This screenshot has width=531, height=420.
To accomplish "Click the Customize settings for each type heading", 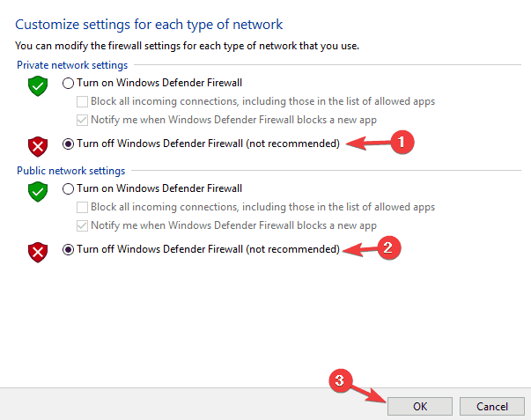I will coord(149,25).
